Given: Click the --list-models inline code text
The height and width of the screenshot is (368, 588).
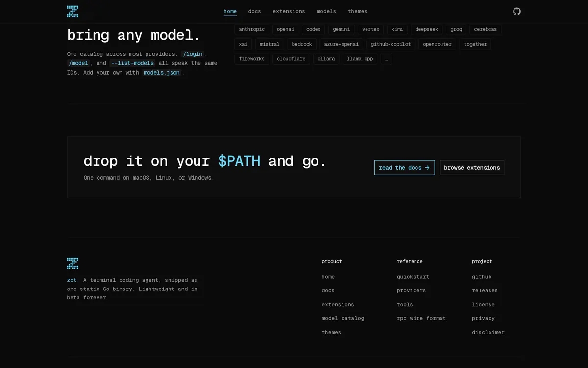Looking at the screenshot, I should (x=132, y=63).
